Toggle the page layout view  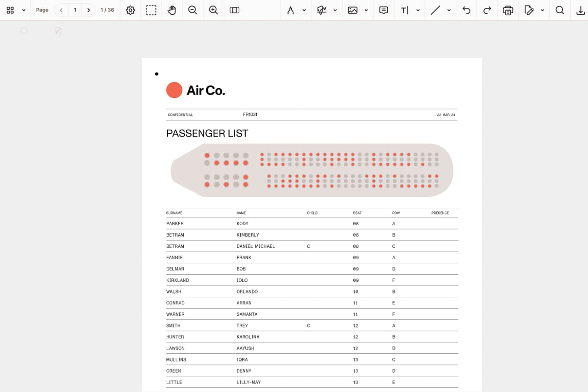234,10
